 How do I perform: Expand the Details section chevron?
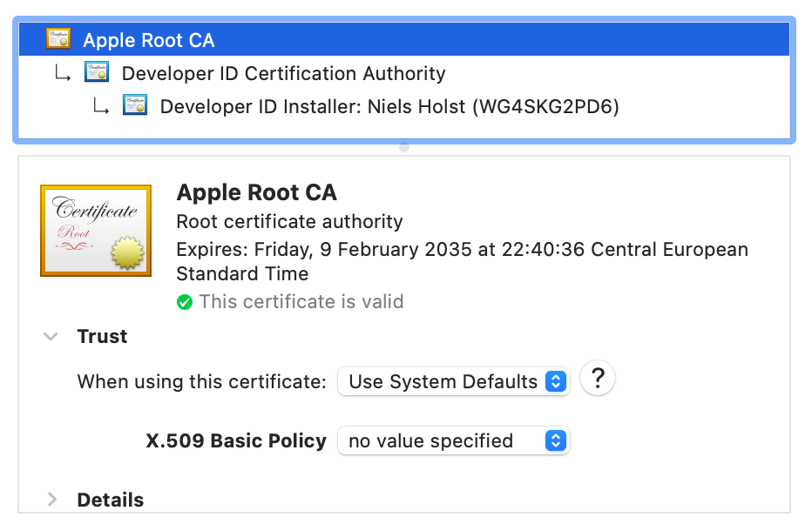point(51,500)
